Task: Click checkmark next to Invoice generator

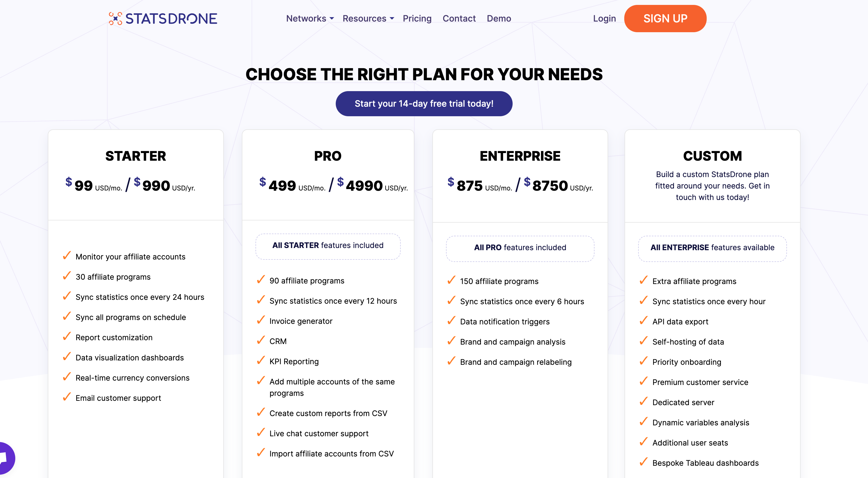Action: tap(261, 320)
